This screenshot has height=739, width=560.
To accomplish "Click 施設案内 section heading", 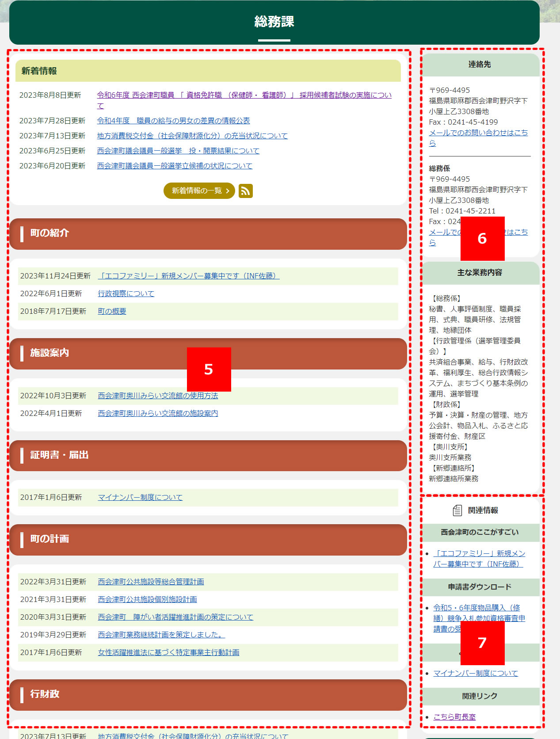I will point(208,353).
